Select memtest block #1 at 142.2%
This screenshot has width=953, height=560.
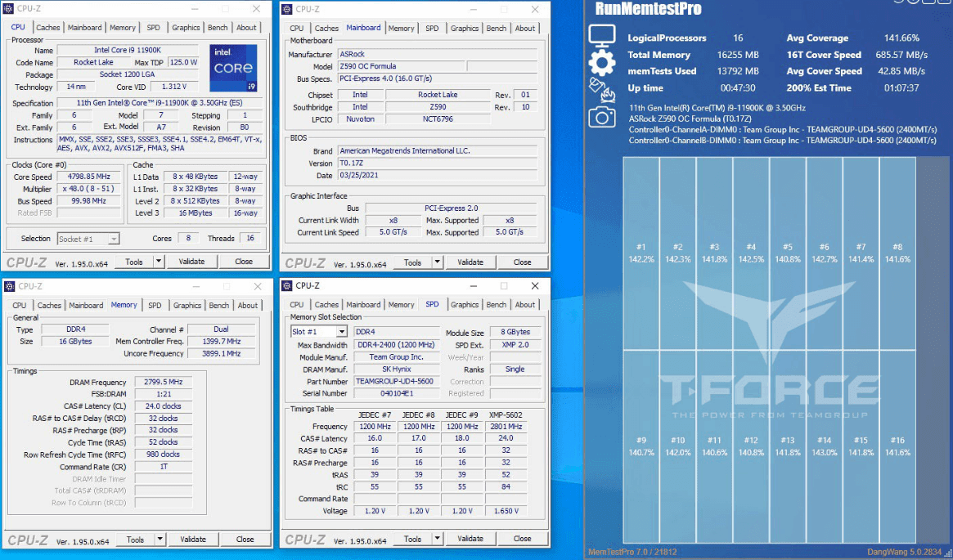click(641, 253)
